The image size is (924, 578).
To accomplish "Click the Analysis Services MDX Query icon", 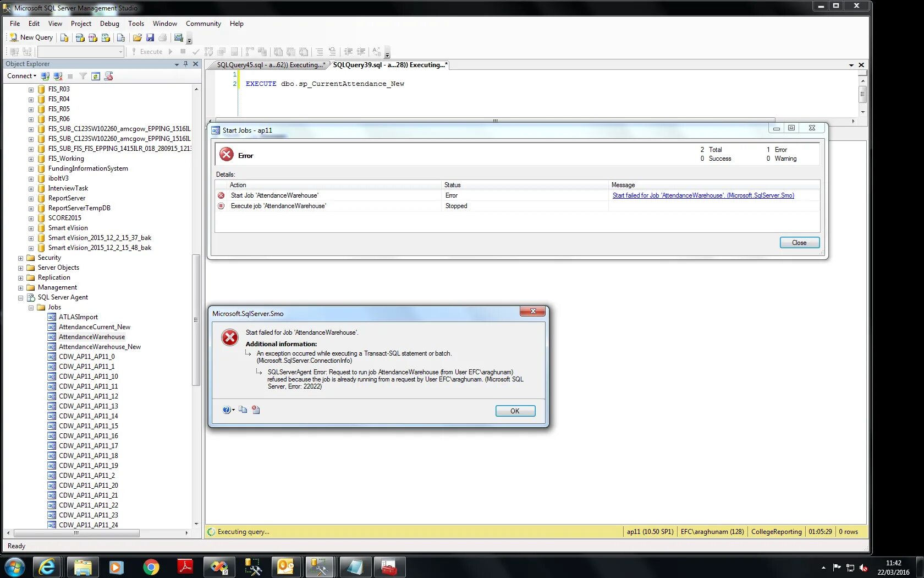I will coord(80,37).
